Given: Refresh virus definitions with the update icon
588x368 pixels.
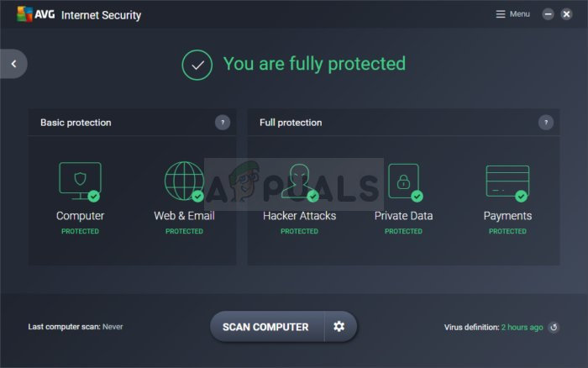Looking at the screenshot, I should pyautogui.click(x=554, y=328).
